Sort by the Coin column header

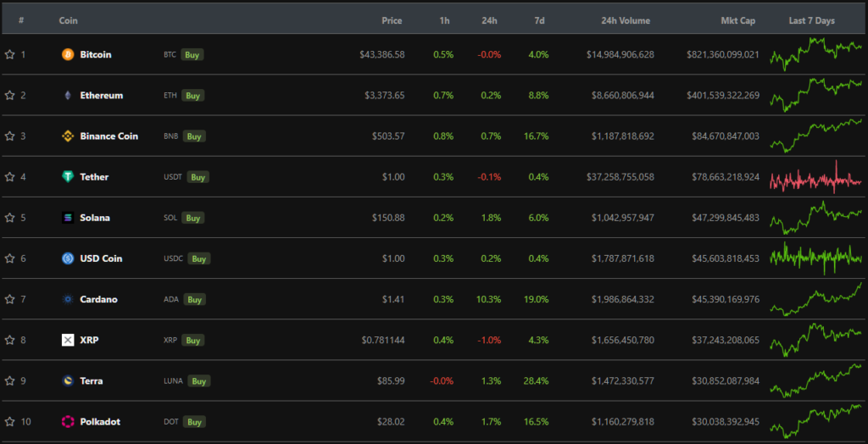[69, 20]
